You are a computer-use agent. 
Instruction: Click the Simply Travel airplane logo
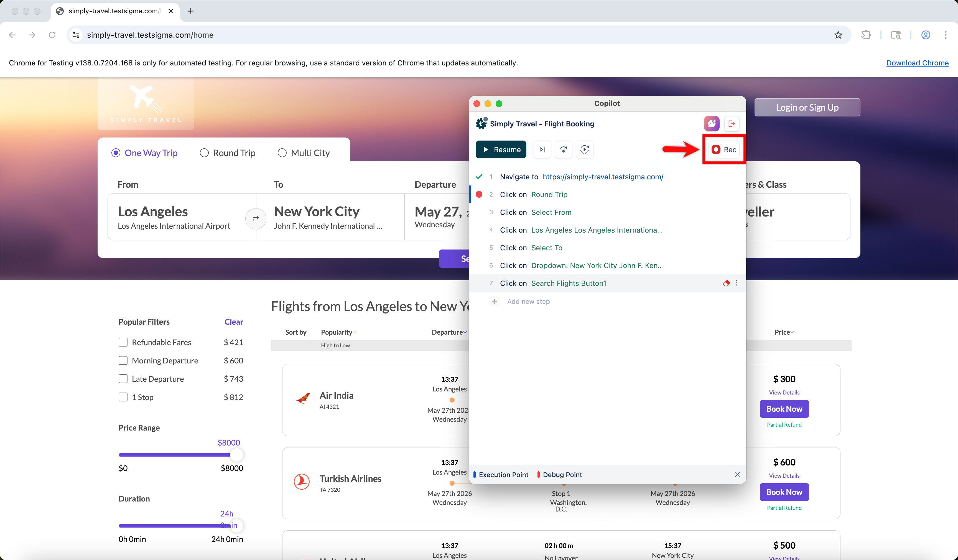(x=146, y=104)
